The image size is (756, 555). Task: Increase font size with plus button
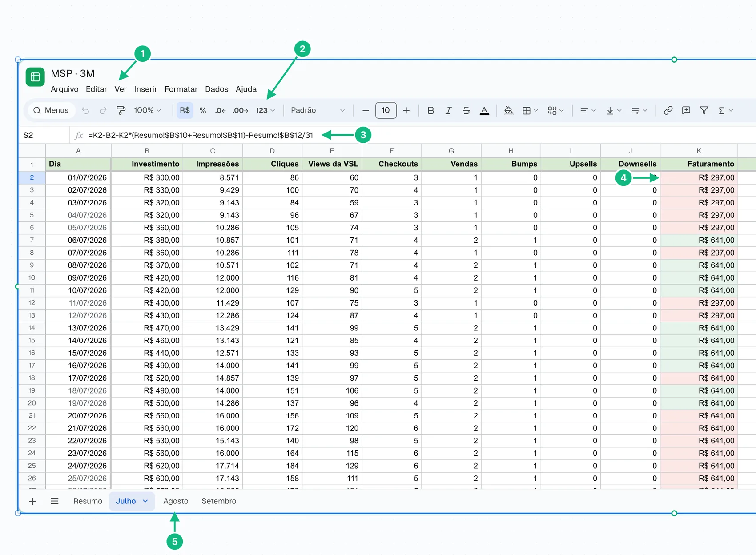coord(406,110)
